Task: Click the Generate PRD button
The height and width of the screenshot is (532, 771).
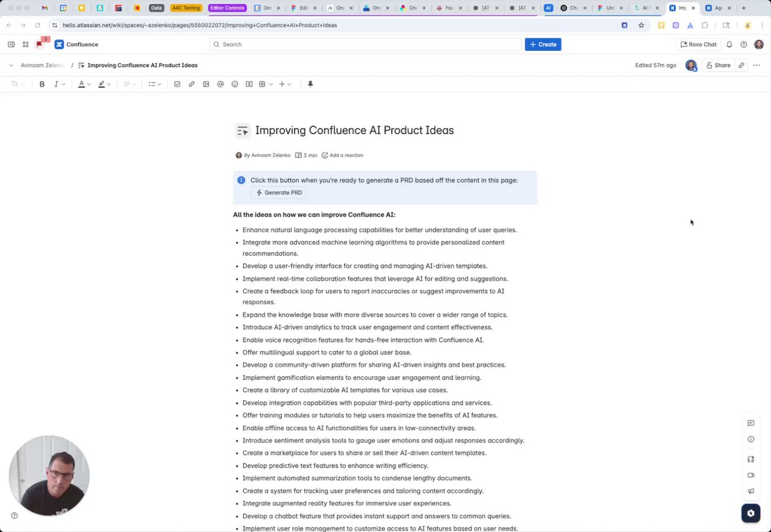Action: (279, 193)
